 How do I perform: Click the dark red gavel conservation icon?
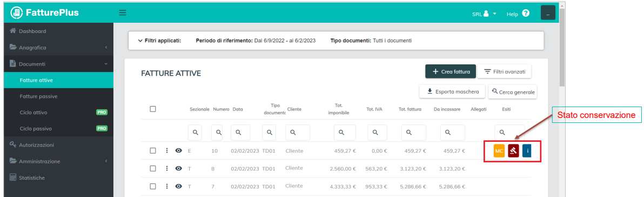click(513, 151)
